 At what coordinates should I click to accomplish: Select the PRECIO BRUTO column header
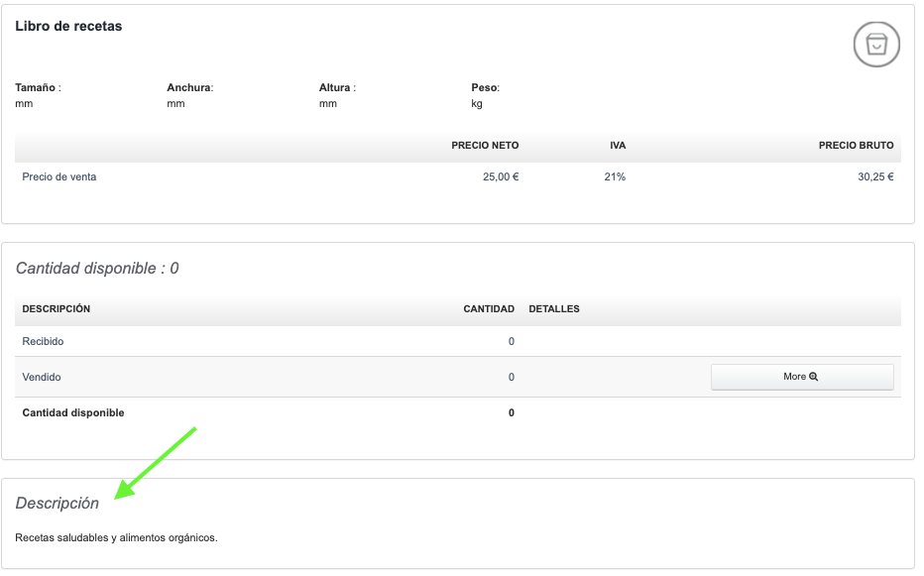click(856, 146)
